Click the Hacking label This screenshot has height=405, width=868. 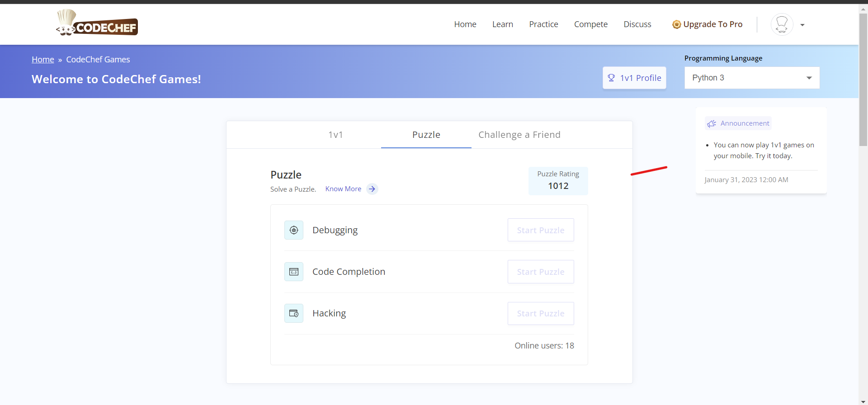329,313
